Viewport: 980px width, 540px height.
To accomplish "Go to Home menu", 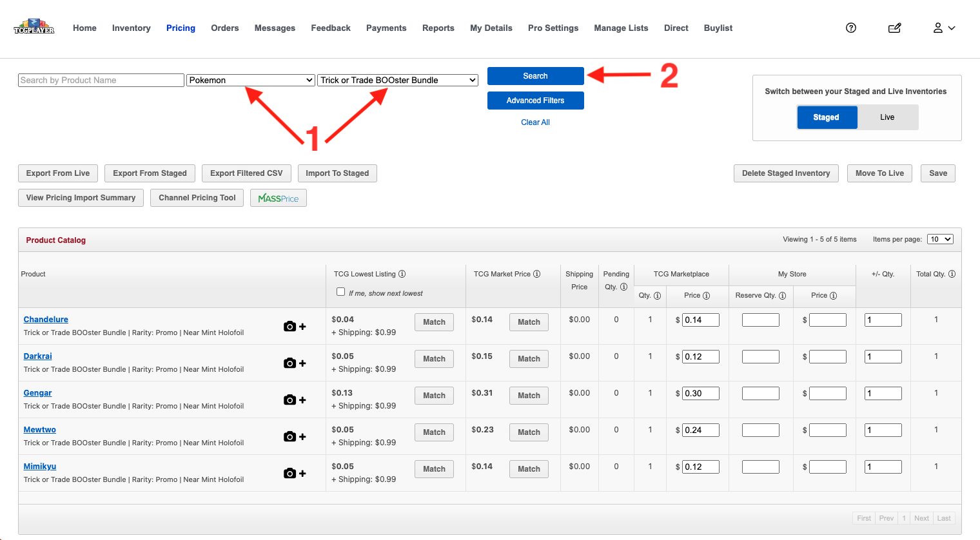I will click(x=84, y=28).
